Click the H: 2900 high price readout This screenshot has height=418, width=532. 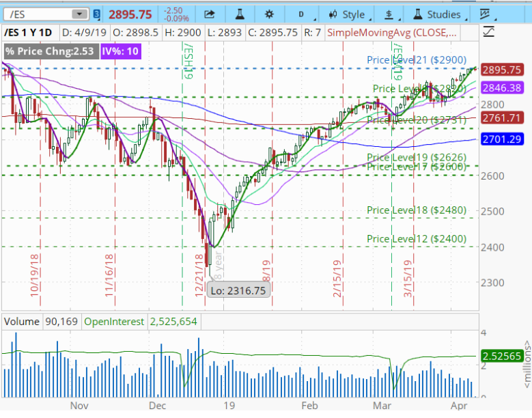coord(183,33)
